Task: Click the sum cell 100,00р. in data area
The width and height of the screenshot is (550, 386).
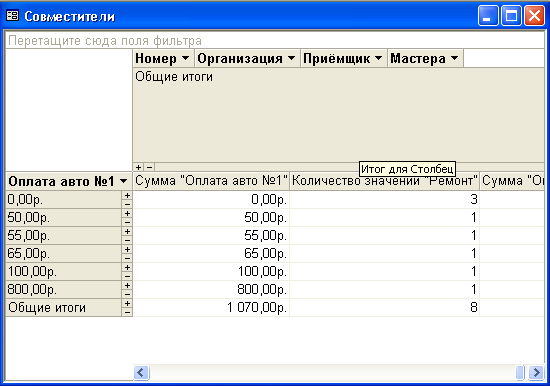Action: 212,272
